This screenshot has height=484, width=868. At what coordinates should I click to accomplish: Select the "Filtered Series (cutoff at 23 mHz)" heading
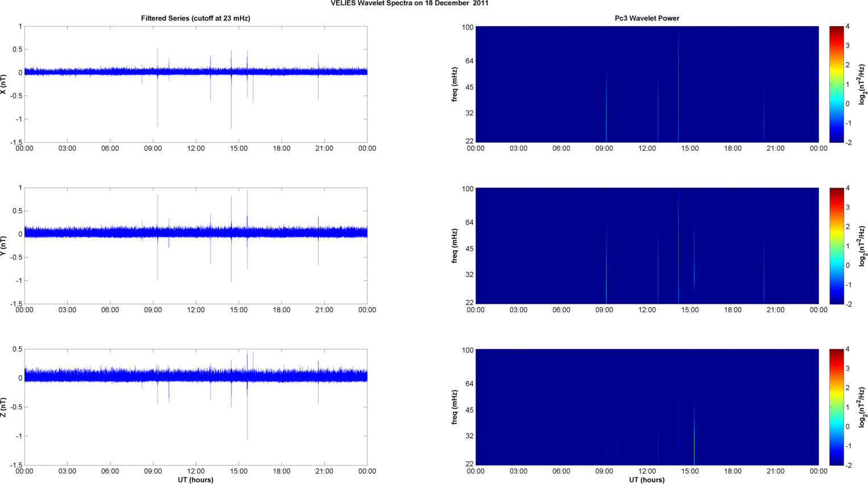[x=196, y=18]
